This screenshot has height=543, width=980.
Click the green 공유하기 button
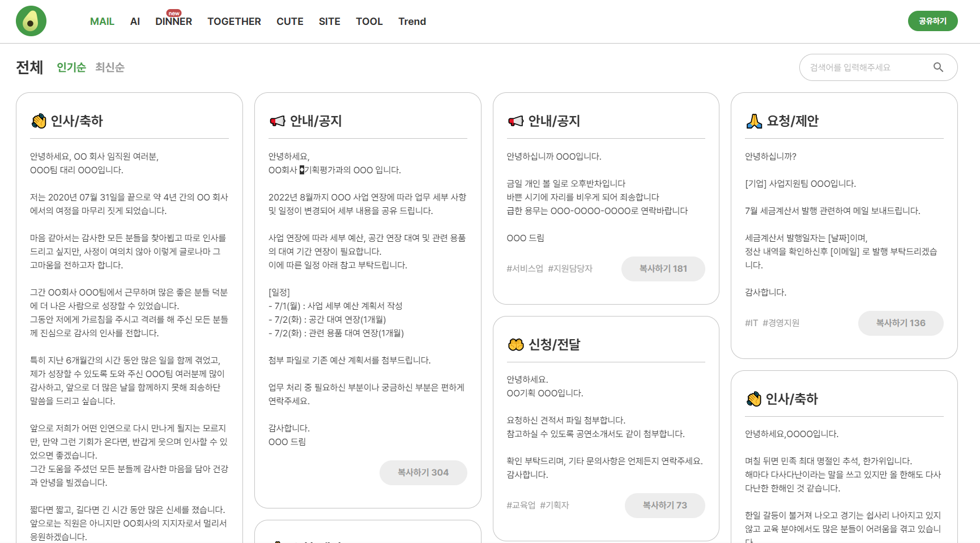[932, 21]
